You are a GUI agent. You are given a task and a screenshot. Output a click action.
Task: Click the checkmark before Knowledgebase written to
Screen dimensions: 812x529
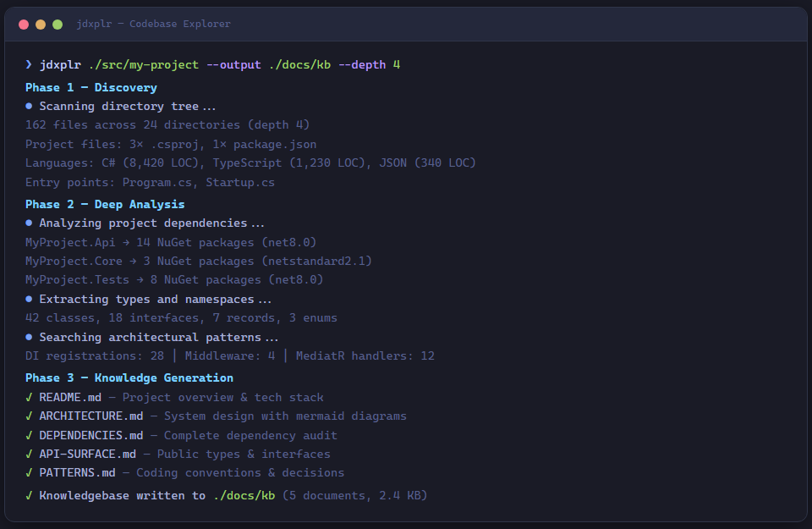(x=29, y=496)
